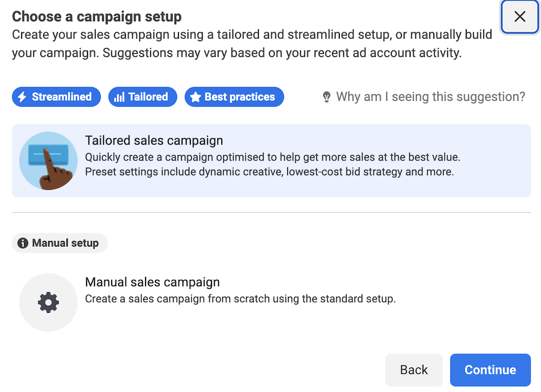541x392 pixels.
Task: Click the star icon in Best practices
Action: (195, 97)
